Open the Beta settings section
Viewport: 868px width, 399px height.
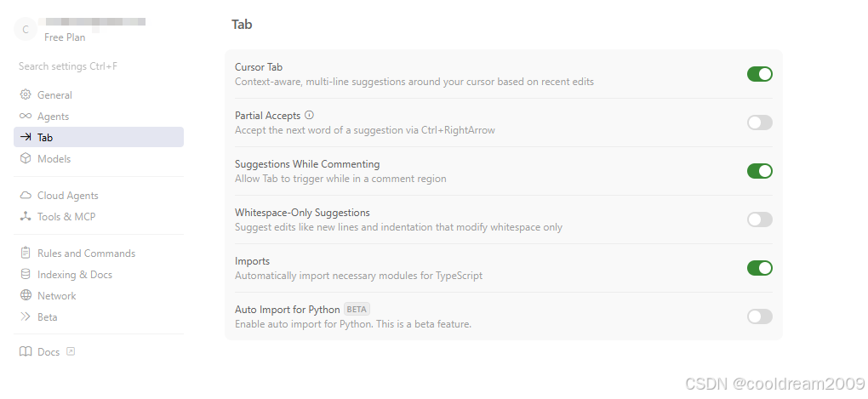coord(48,316)
